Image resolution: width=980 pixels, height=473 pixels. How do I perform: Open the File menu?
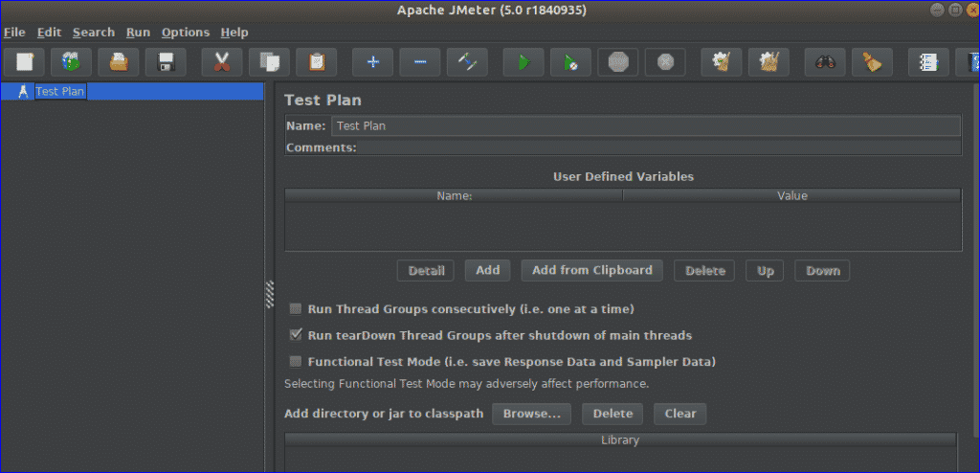tap(14, 33)
